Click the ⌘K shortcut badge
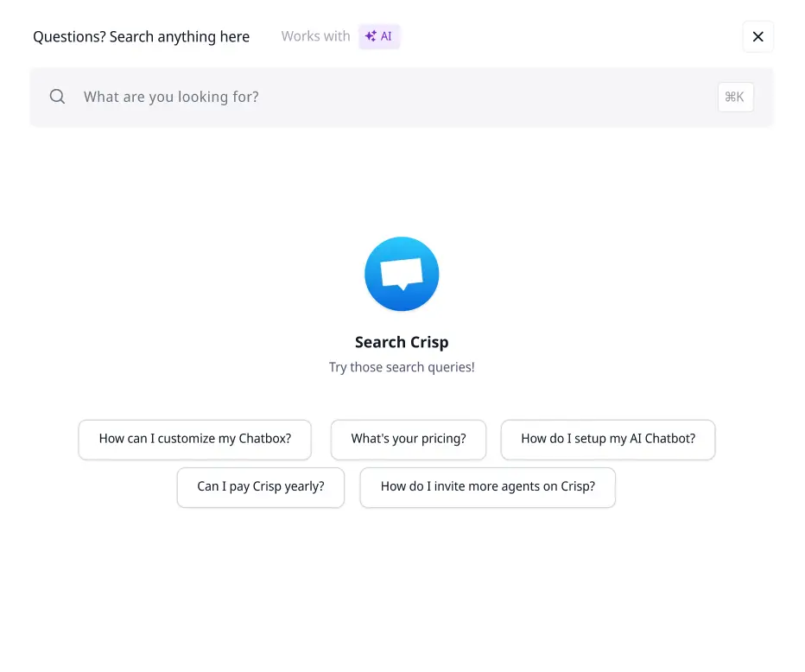This screenshot has height=672, width=805. (735, 97)
